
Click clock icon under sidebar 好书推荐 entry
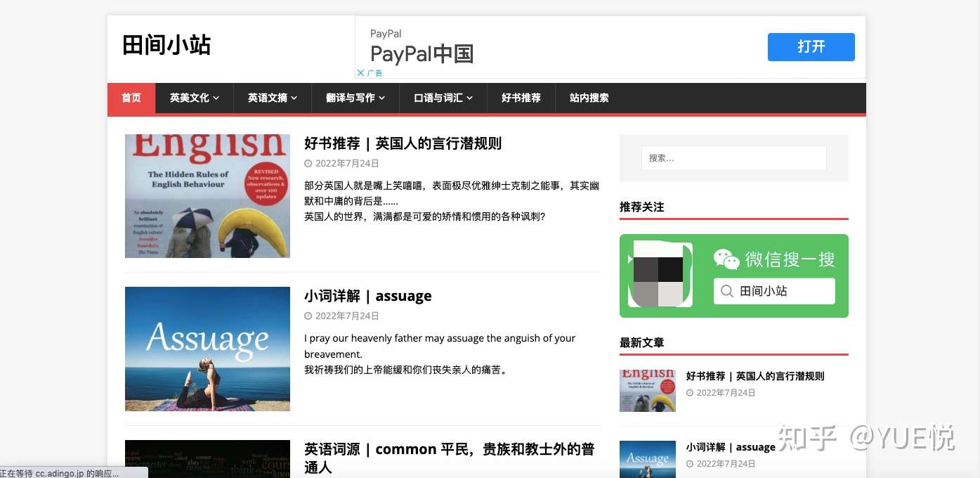(x=690, y=393)
